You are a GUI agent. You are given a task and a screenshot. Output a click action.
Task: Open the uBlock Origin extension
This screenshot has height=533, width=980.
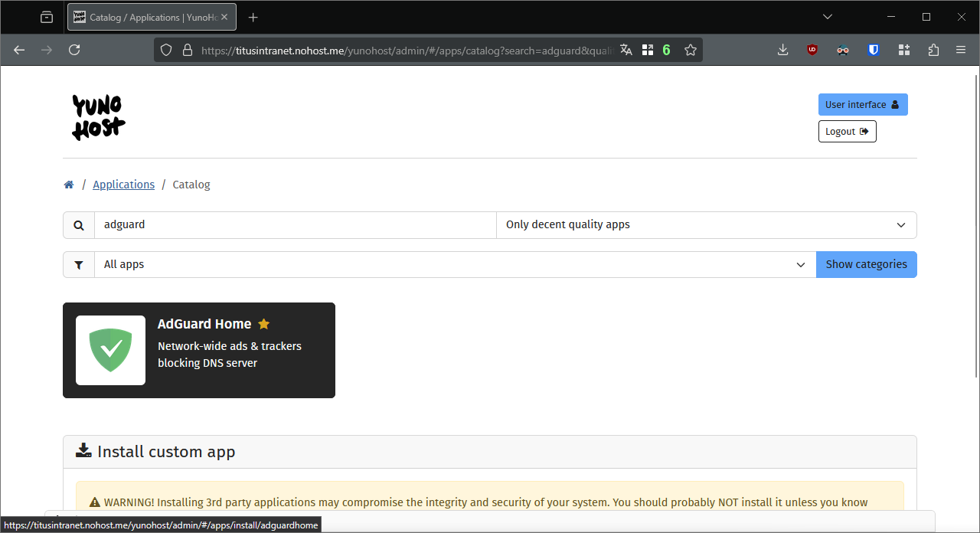coord(812,50)
